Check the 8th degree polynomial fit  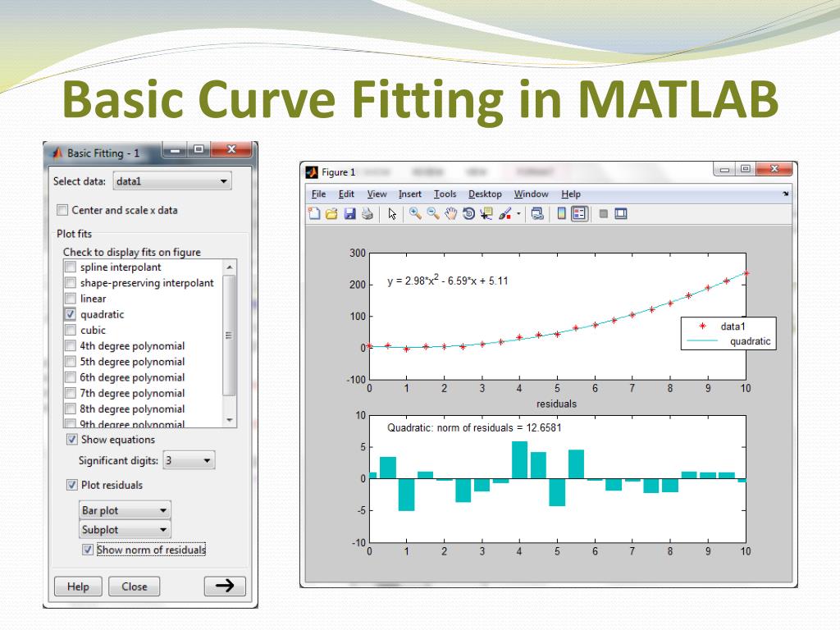click(71, 409)
